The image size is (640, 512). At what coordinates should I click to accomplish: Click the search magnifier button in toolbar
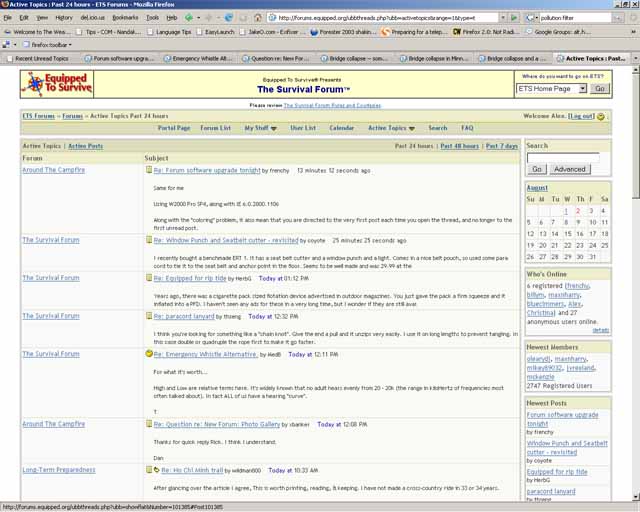618,18
